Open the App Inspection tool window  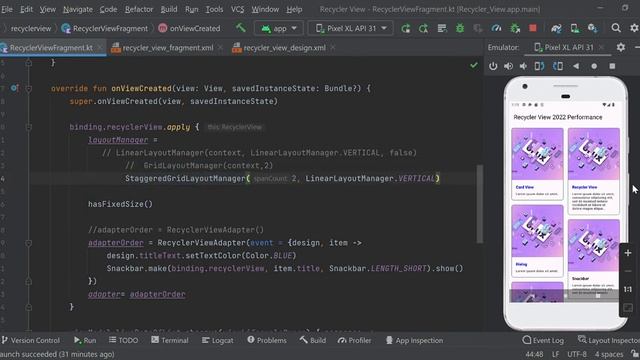pyautogui.click(x=414, y=340)
